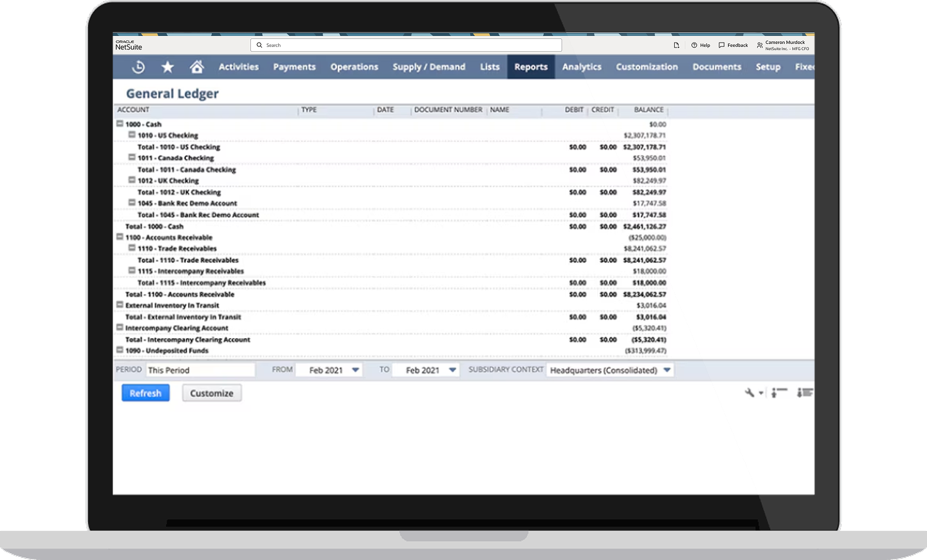927x560 pixels.
Task: Go to the Home house icon
Action: 197,66
